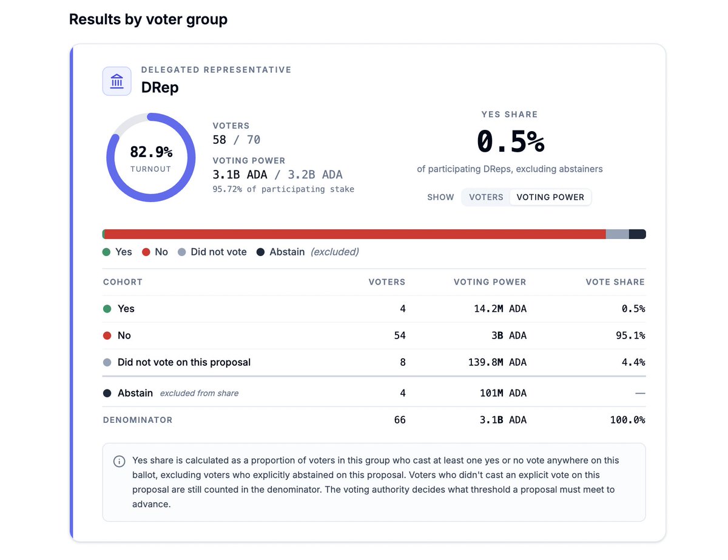Click the 54 voters count
The width and height of the screenshot is (728, 560).
pyautogui.click(x=400, y=336)
